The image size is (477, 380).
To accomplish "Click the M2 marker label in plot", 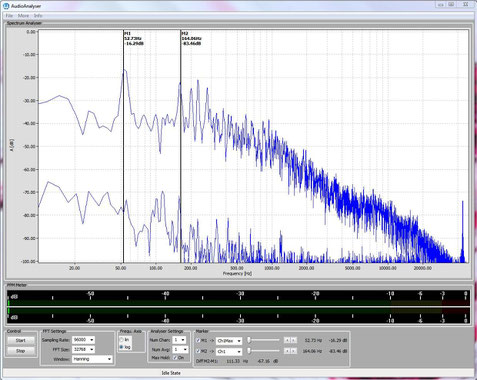I will pos(191,39).
